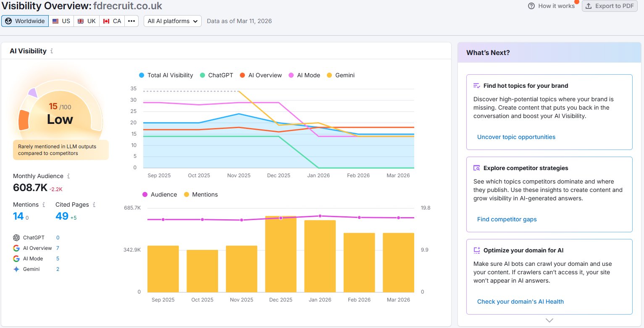Click the UK flag icon
Viewport: 644px width, 328px height.
[x=81, y=21]
